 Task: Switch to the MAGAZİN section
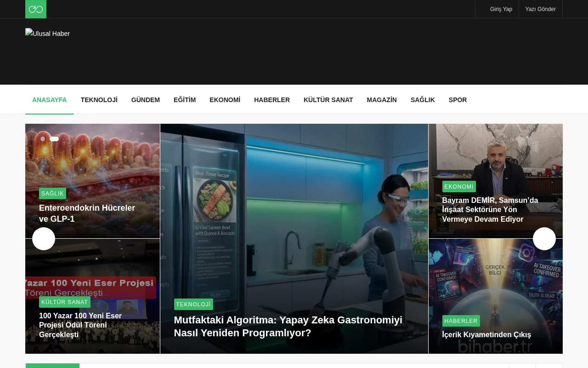[x=382, y=100]
